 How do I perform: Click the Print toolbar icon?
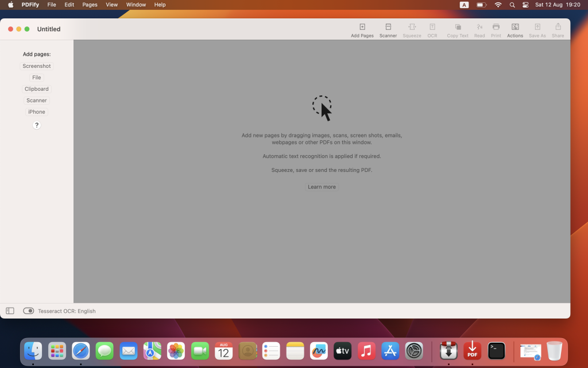tap(496, 26)
